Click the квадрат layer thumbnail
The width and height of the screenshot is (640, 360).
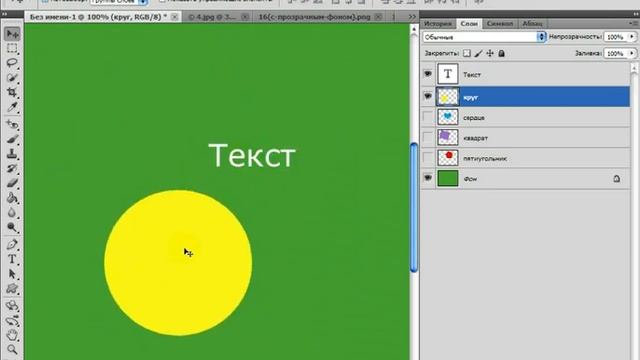(x=448, y=138)
